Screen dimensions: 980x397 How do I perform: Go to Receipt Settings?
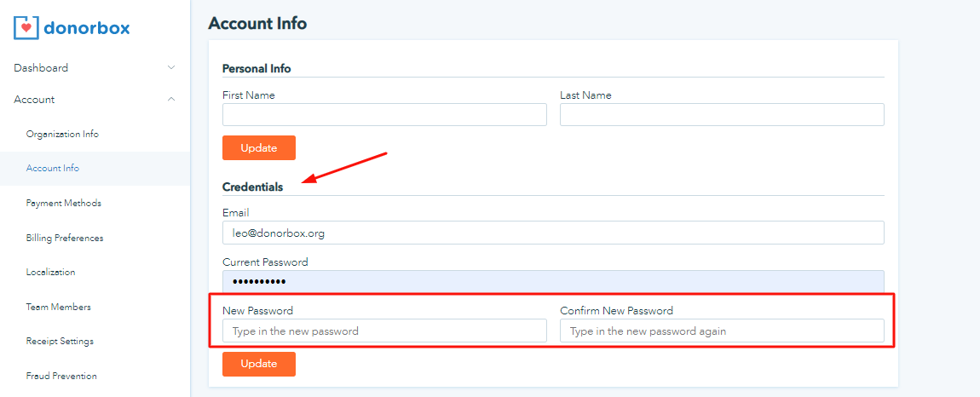[61, 342]
